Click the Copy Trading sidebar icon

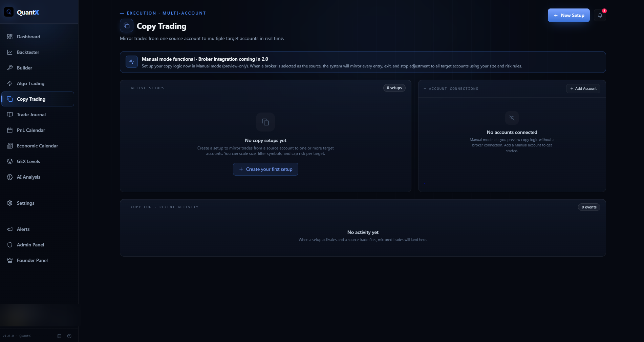tap(10, 99)
